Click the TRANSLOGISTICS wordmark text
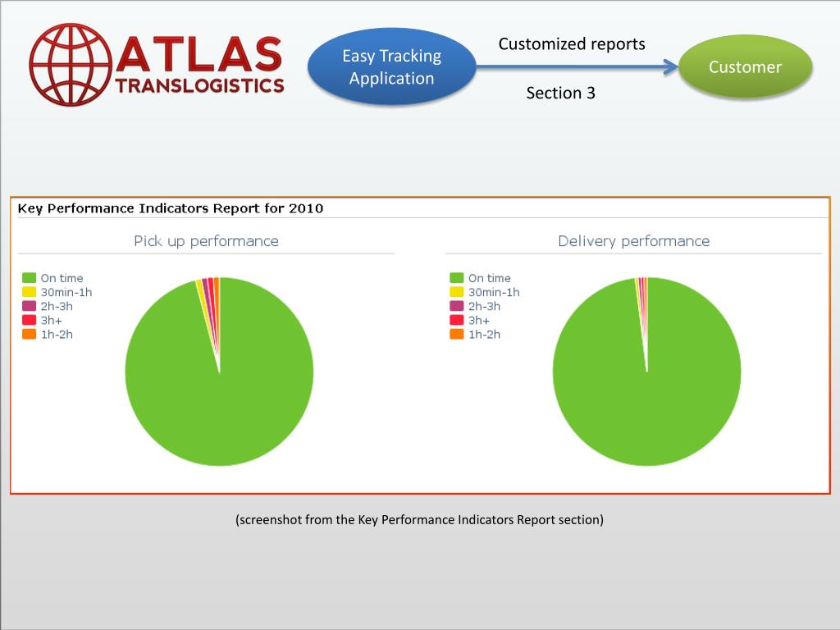840x630 pixels. point(199,85)
